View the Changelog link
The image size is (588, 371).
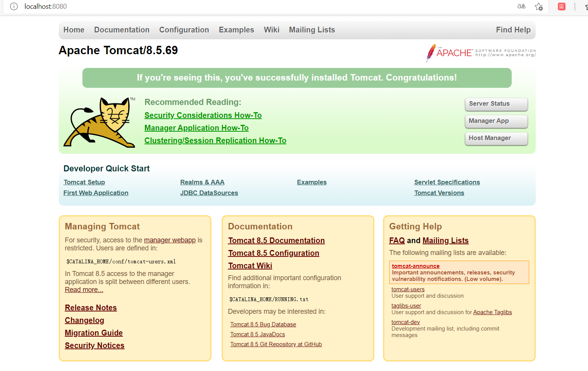coord(84,320)
